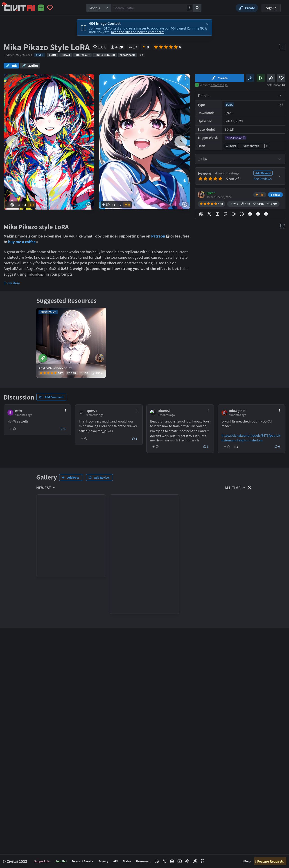Click the green plus support icon in header
Image resolution: width=289 pixels, height=868 pixels.
[x=41, y=8]
